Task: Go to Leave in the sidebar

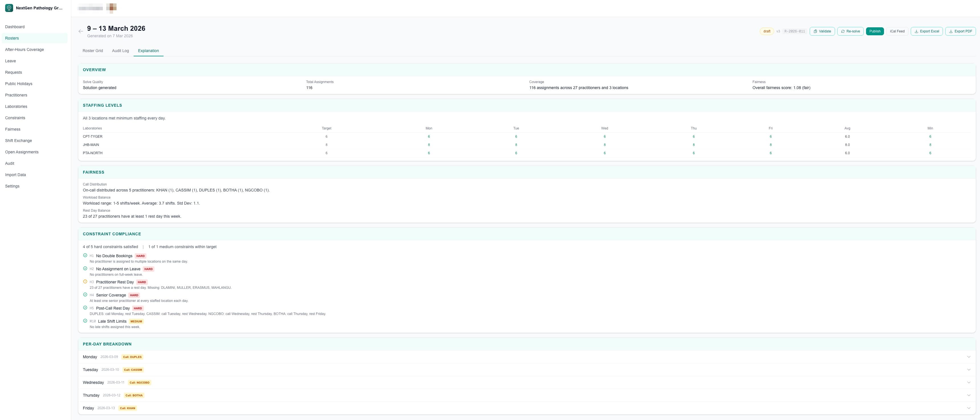Action: tap(35, 61)
